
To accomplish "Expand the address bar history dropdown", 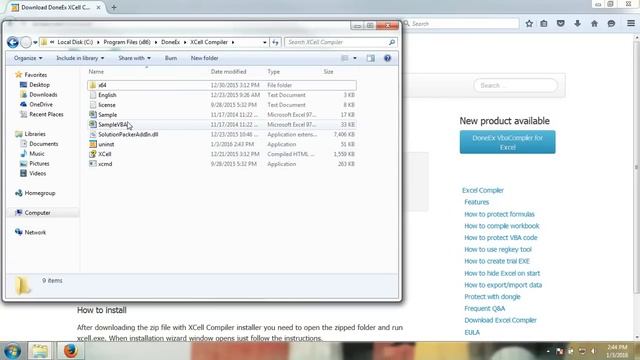I will (264, 42).
